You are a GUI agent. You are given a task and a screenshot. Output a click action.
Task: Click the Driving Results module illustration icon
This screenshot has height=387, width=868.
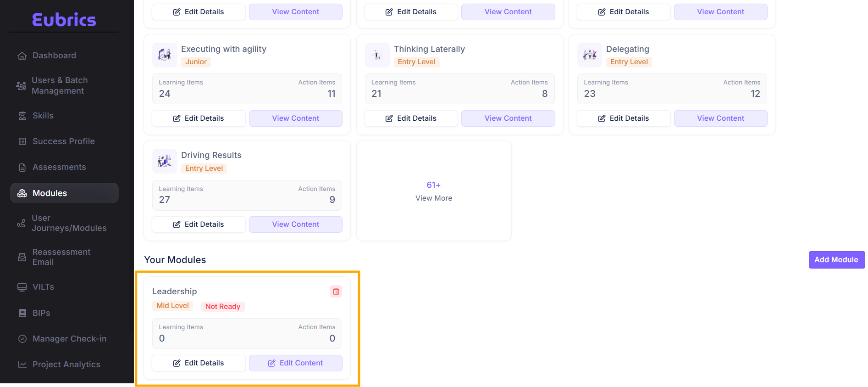[164, 161]
